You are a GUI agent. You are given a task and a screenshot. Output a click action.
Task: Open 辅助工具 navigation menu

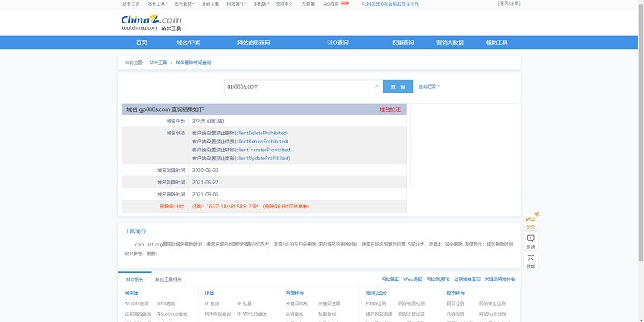point(497,43)
